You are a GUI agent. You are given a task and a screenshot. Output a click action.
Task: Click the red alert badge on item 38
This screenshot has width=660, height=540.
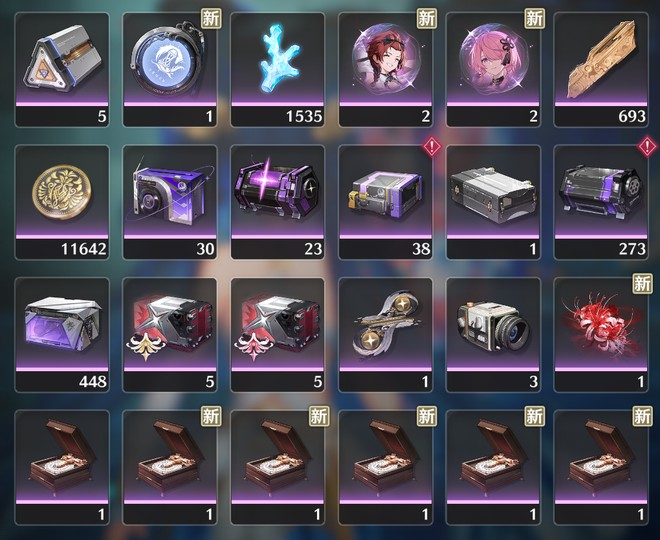pyautogui.click(x=431, y=147)
